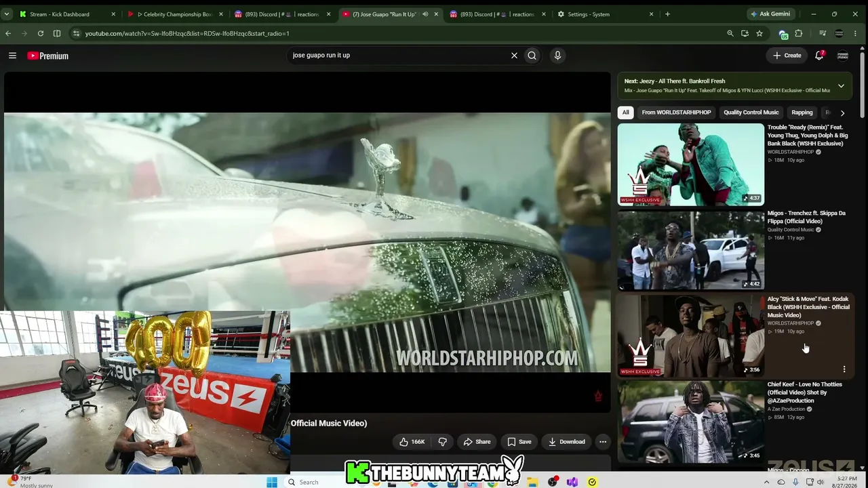The image size is (868, 488).
Task: Bookmark this page with the star
Action: pos(759,33)
